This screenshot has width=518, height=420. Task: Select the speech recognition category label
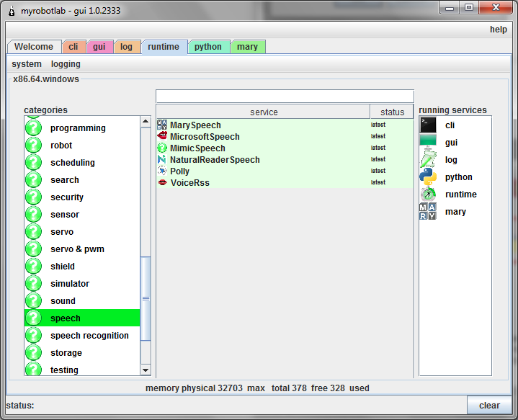(89, 336)
